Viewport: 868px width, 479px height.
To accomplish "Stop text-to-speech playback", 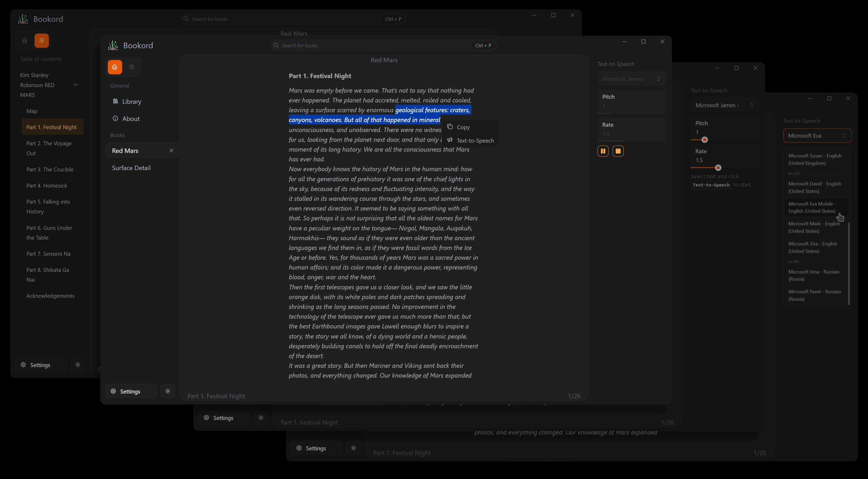I will point(618,151).
